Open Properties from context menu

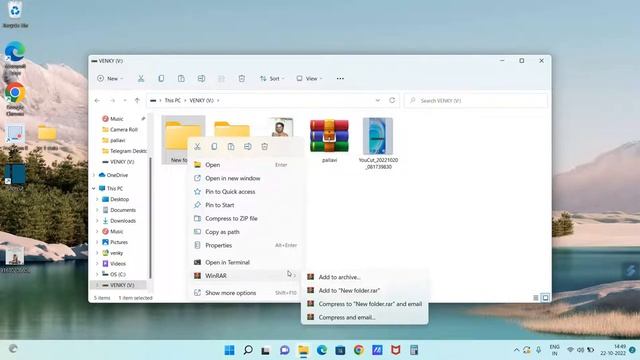click(x=246, y=245)
